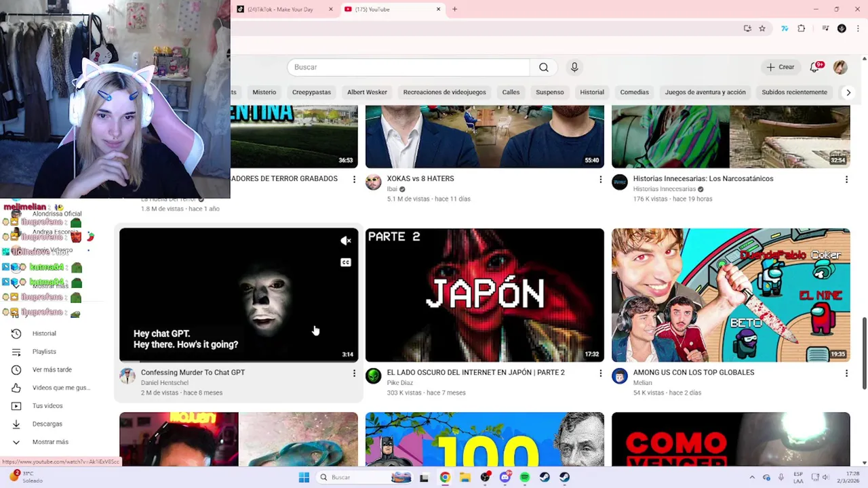Open Chrome's three-dot menu
Screen dimensions: 868x488
(858, 28)
